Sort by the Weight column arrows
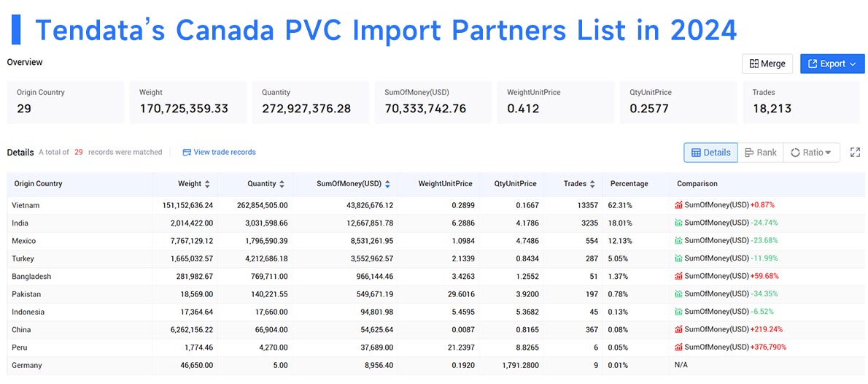The height and width of the screenshot is (384, 868). point(207,184)
